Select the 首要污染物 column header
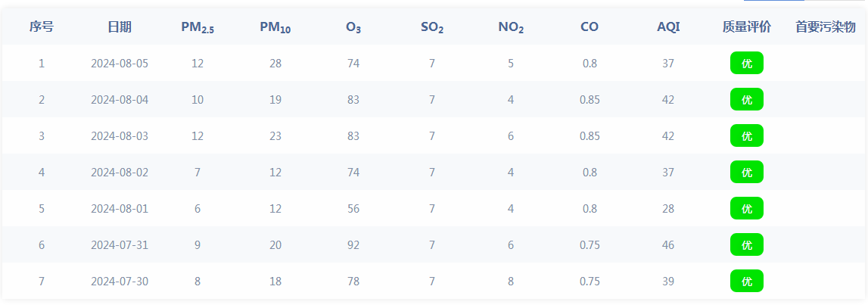This screenshot has width=868, height=305. (826, 26)
